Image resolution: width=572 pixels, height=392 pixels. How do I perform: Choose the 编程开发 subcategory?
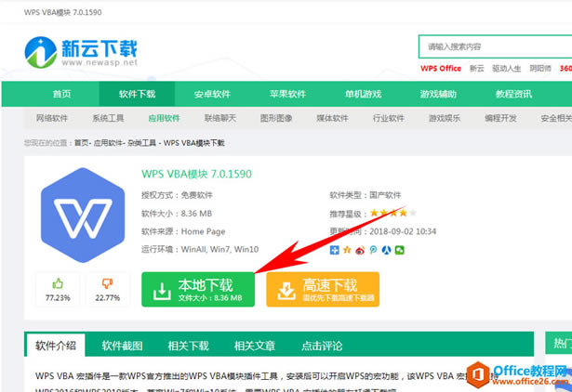[x=501, y=118]
